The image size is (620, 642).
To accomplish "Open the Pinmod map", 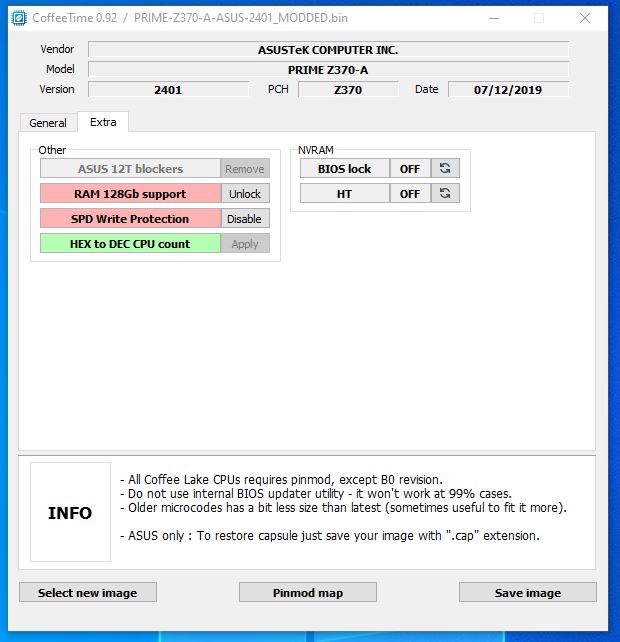I will point(308,592).
